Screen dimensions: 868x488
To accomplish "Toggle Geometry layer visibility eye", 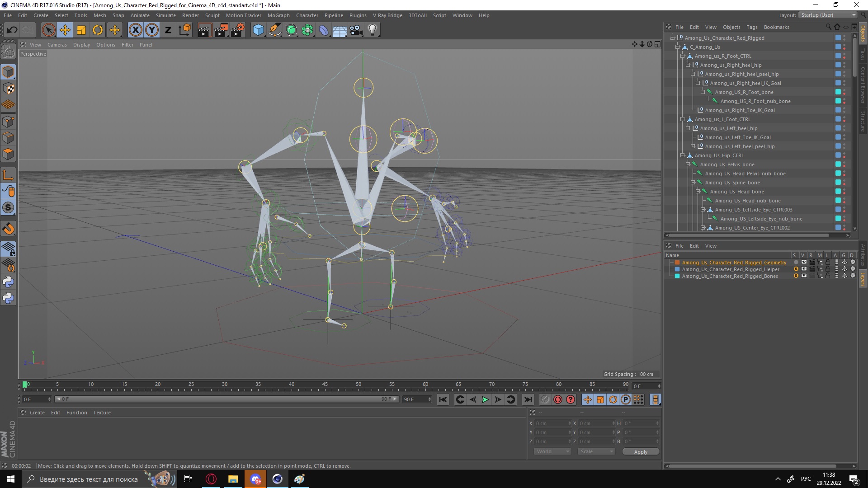I will click(x=804, y=262).
